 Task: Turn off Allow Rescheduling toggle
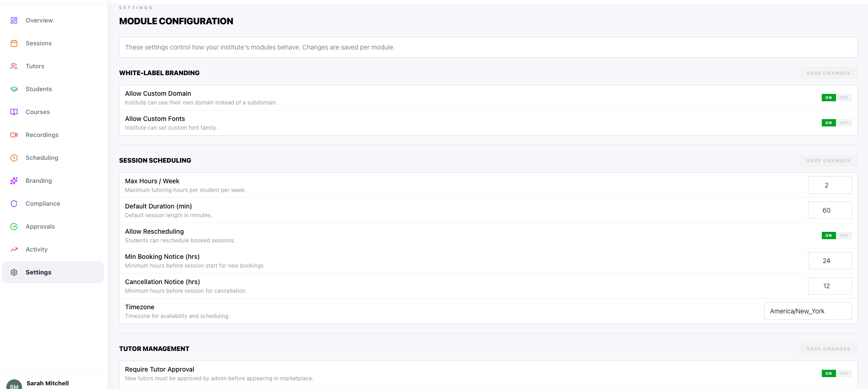click(x=843, y=236)
